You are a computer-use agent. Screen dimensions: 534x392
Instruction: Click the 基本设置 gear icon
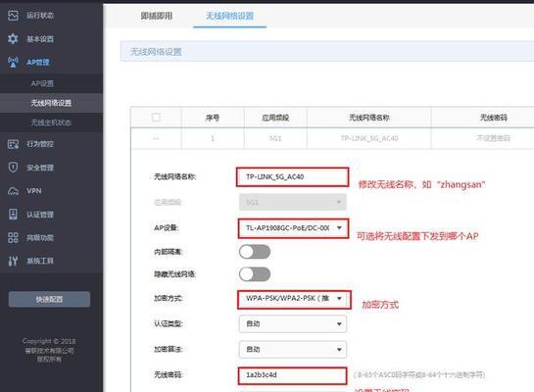[13, 39]
